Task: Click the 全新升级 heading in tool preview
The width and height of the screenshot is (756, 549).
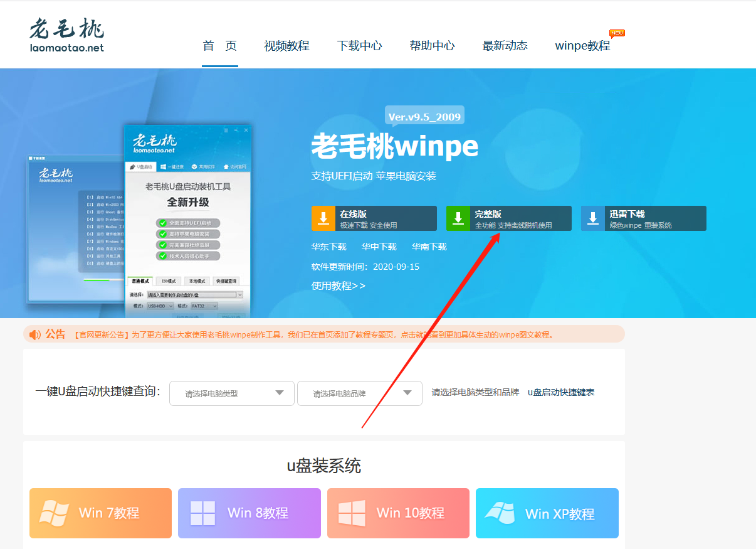Action: pyautogui.click(x=188, y=203)
